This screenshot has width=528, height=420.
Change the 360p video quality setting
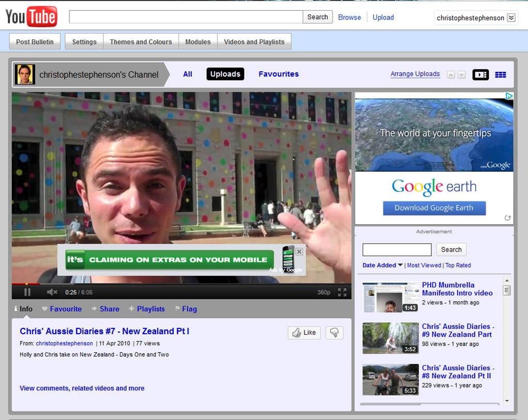pyautogui.click(x=324, y=292)
